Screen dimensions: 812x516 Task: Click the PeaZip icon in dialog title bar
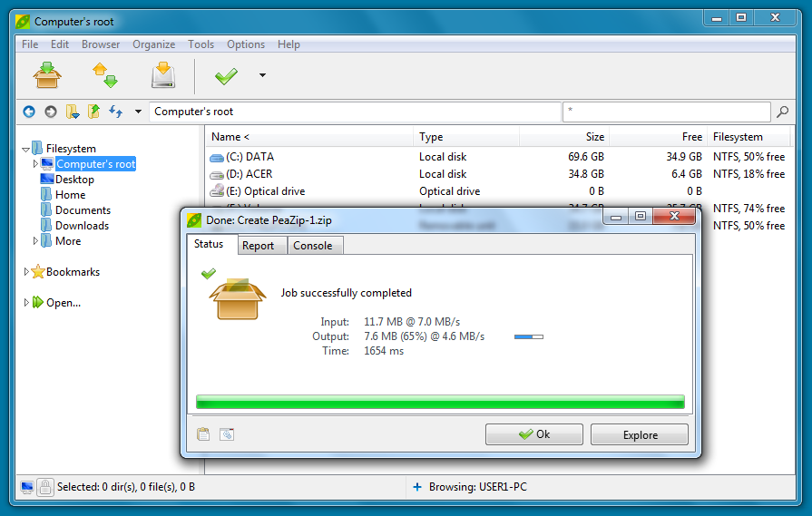tap(193, 220)
